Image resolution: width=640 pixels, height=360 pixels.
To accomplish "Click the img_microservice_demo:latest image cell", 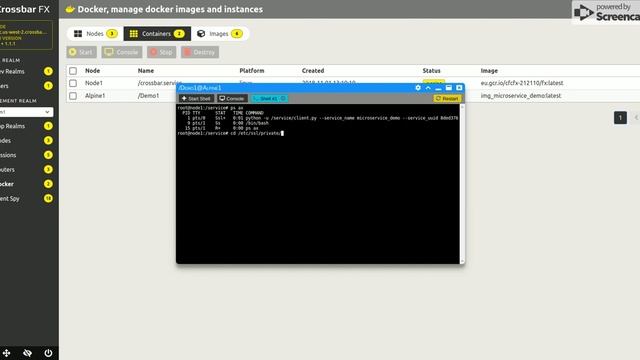I will click(521, 96).
